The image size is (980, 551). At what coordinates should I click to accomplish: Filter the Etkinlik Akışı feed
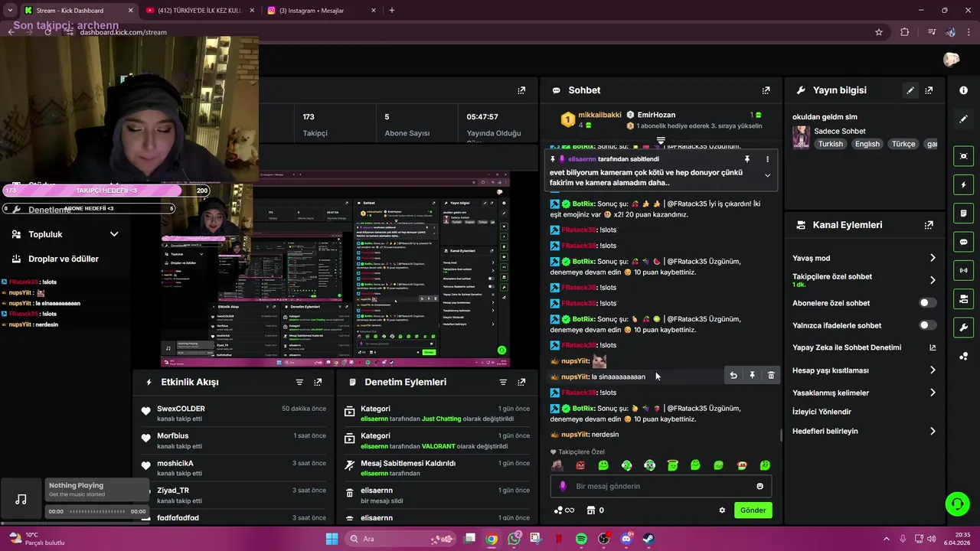[299, 382]
